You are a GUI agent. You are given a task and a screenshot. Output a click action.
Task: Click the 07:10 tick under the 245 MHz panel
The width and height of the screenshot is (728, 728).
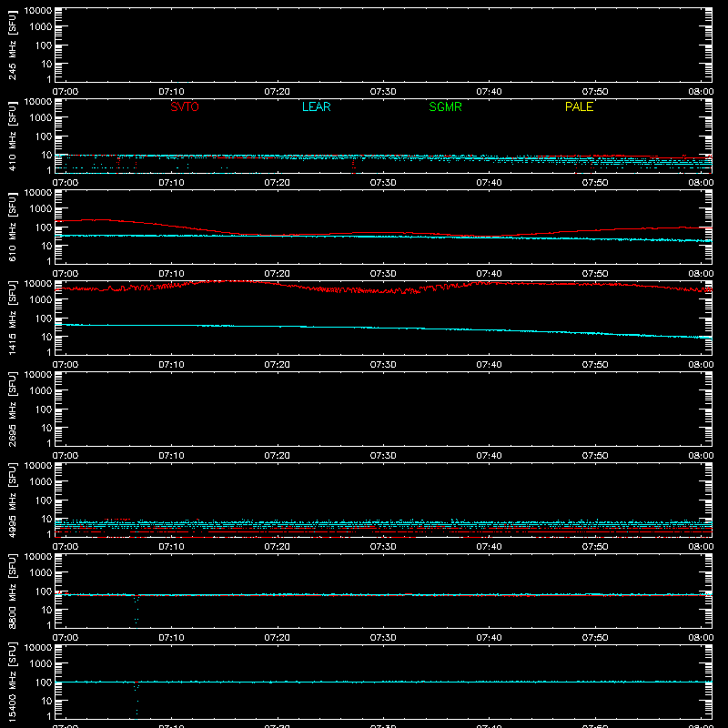point(171,92)
